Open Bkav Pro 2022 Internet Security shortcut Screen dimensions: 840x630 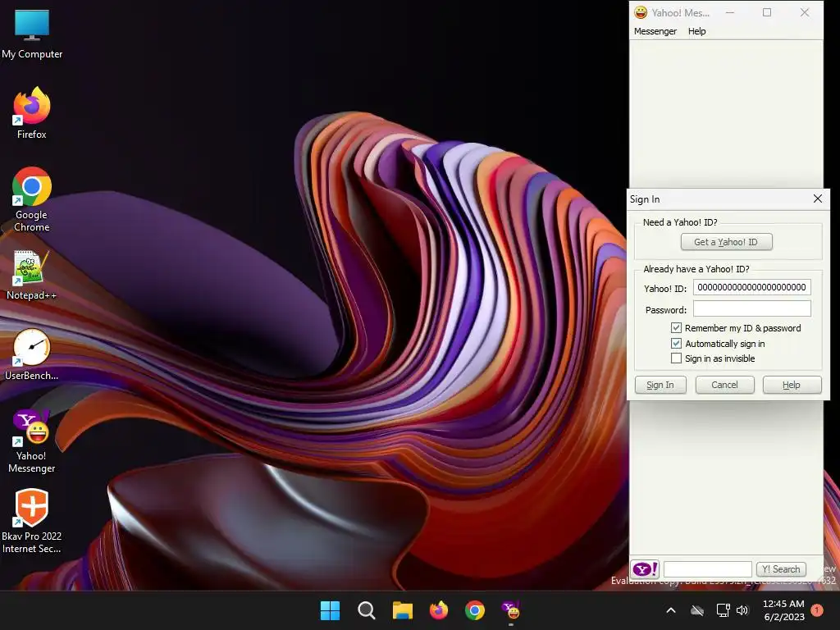(x=32, y=521)
